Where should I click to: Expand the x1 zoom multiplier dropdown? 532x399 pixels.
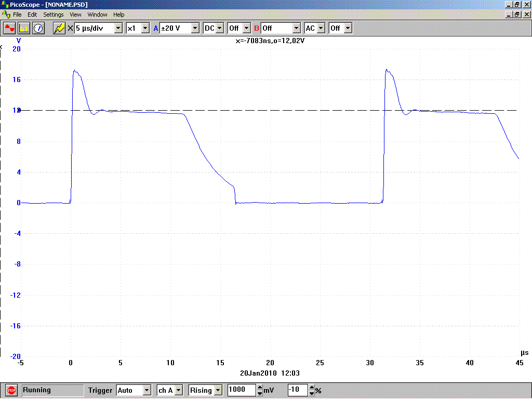point(145,28)
